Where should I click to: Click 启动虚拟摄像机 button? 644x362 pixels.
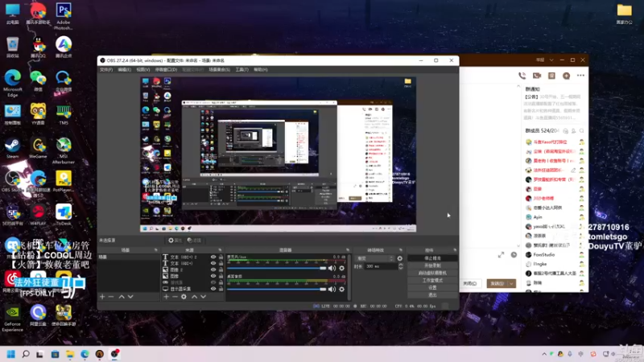pos(432,273)
